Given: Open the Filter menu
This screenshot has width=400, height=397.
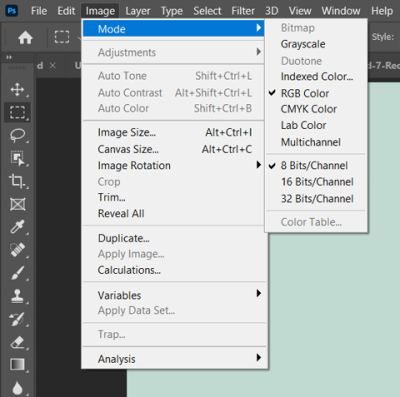Looking at the screenshot, I should click(243, 11).
